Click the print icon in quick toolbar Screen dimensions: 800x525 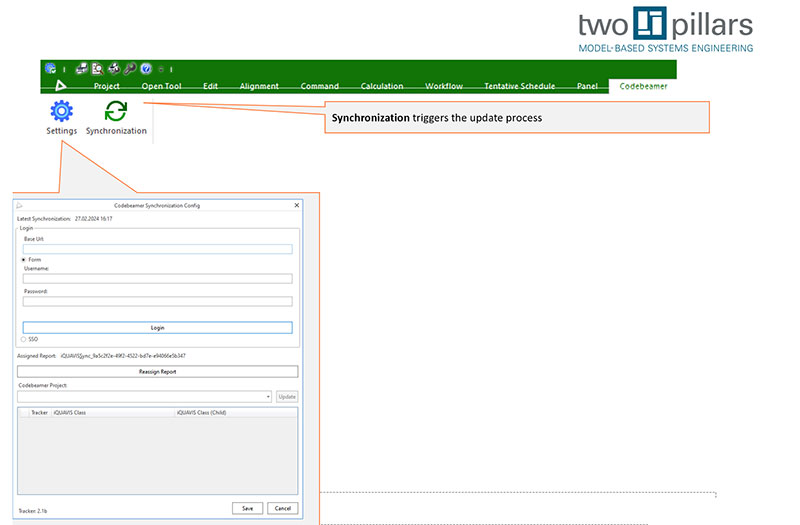tap(81, 69)
